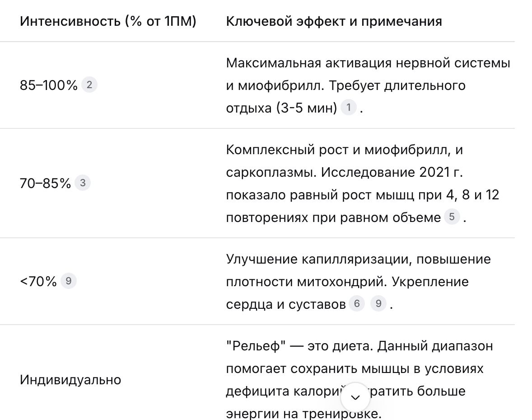
Task: Open citation 9 beside <70%
Action: 69,281
